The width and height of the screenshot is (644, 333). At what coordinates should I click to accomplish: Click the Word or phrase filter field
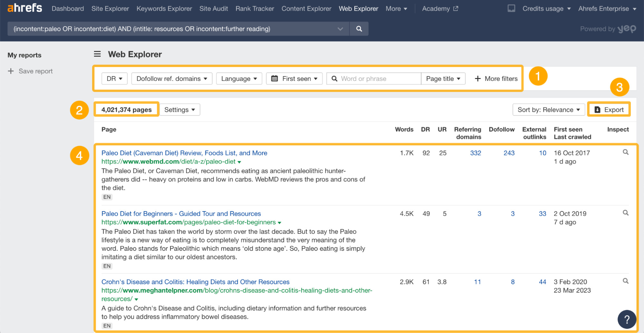(374, 78)
